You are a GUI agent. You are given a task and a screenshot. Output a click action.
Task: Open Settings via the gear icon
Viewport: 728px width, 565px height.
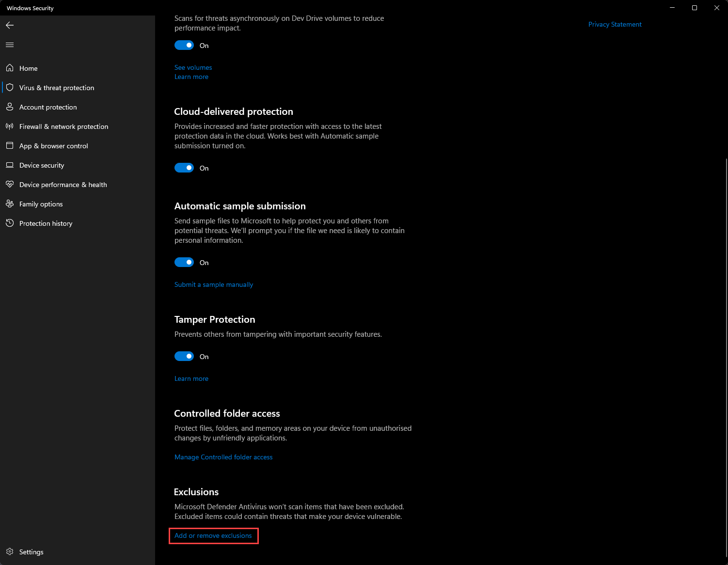coord(10,552)
